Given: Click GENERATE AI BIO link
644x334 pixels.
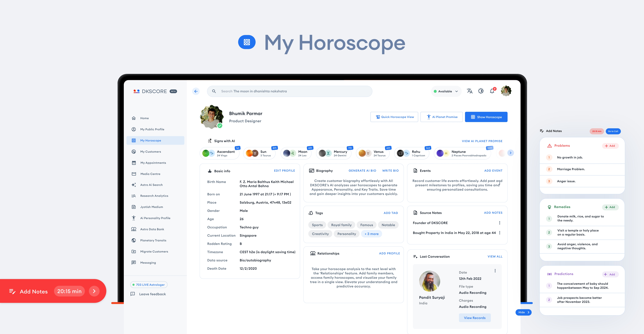Looking at the screenshot, I should pos(362,171).
